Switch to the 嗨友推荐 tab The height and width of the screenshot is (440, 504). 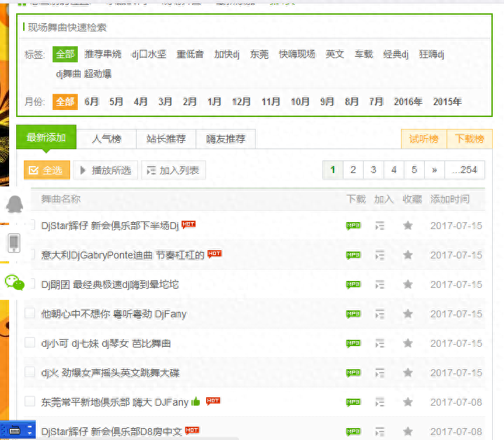click(x=226, y=139)
